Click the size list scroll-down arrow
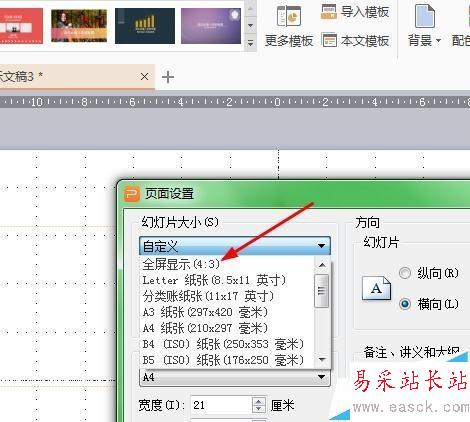This screenshot has height=422, width=470. tap(322, 359)
